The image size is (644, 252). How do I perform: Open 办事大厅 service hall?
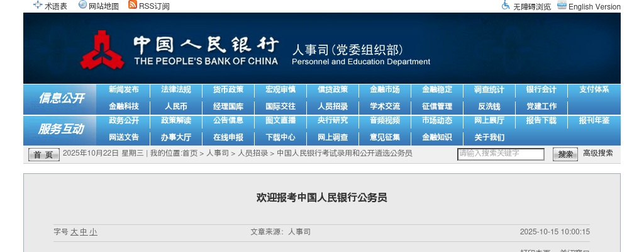click(175, 137)
